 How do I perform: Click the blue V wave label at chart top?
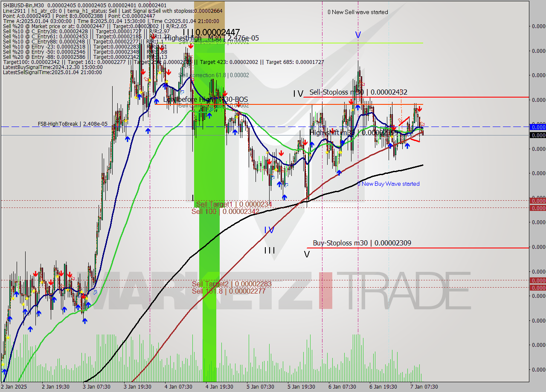click(x=358, y=35)
